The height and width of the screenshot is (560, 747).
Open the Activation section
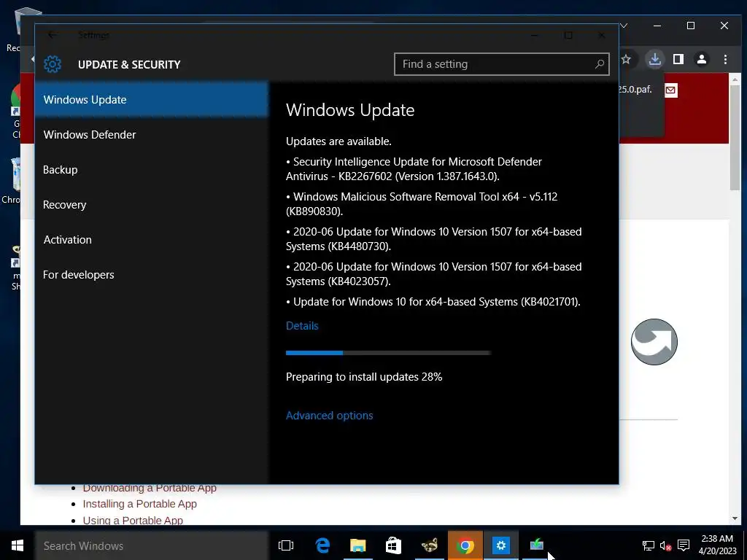[152, 239]
